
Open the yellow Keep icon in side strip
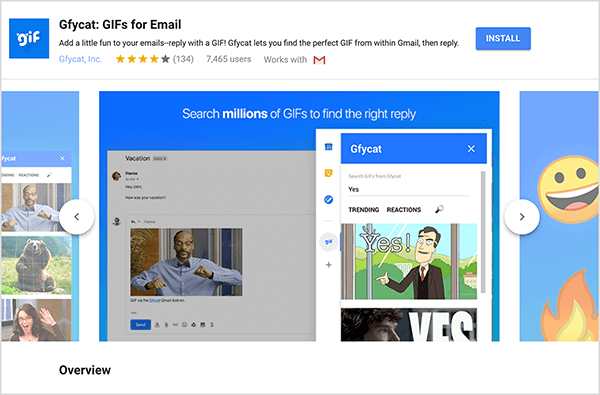click(x=328, y=173)
